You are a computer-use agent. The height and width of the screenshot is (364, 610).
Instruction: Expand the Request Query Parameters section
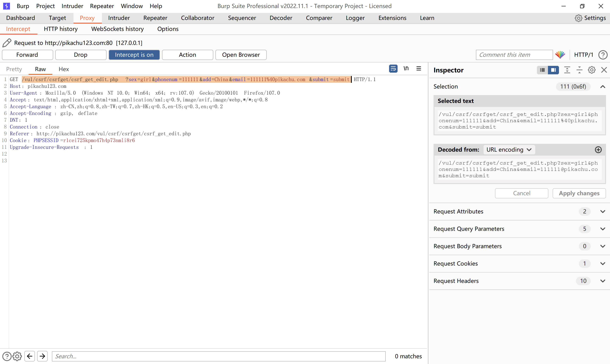pos(602,229)
